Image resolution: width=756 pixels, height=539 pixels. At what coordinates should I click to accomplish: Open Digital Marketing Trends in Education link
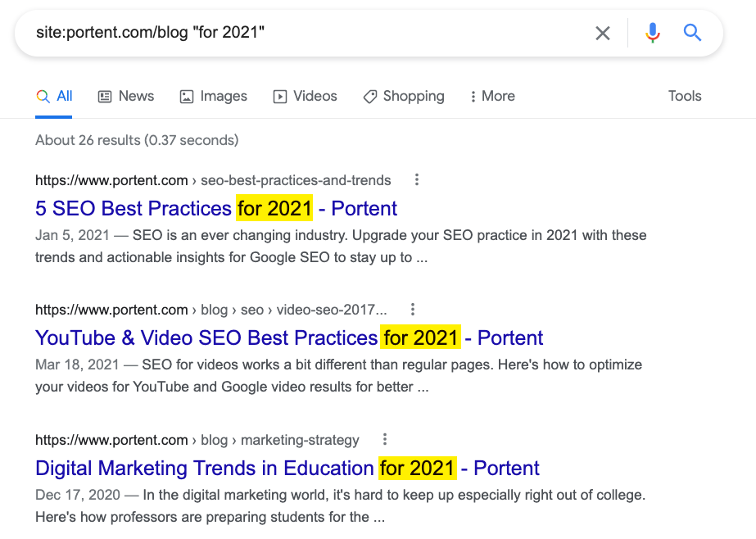pos(287,468)
